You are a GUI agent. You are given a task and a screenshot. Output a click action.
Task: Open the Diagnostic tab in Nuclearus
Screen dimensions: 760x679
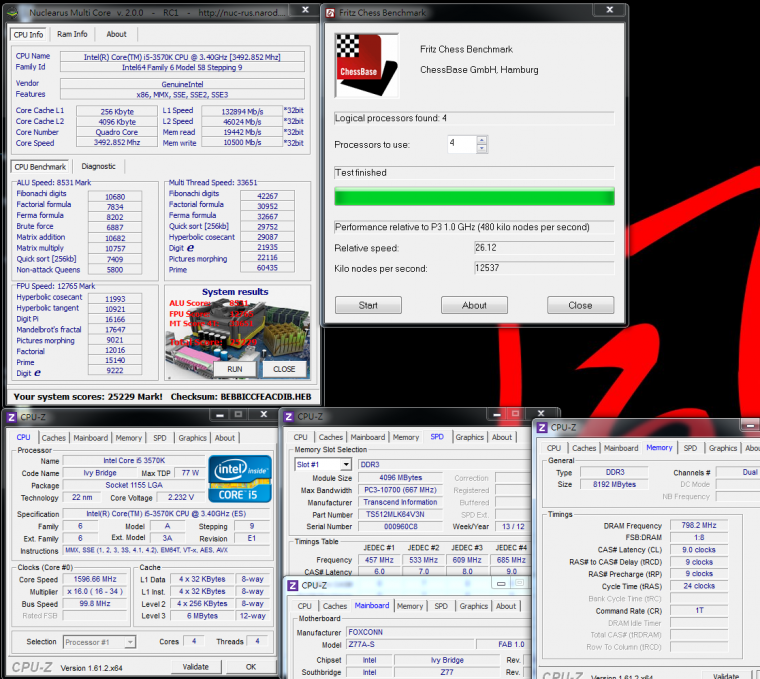(x=99, y=167)
